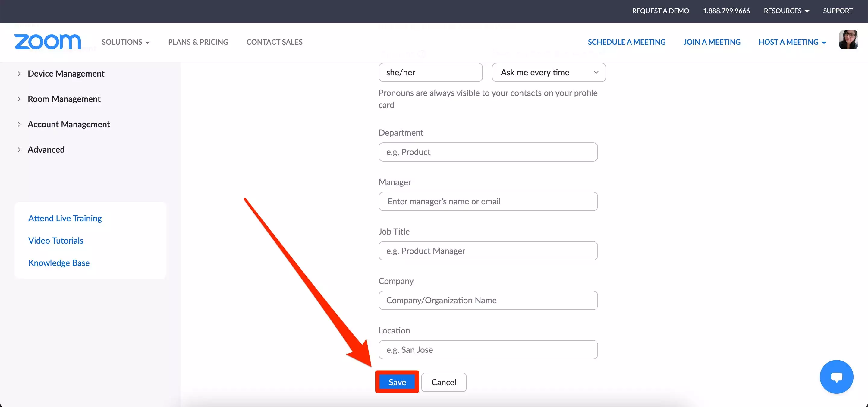Viewport: 868px width, 407px height.
Task: Open the Attend Live Training link
Action: 65,218
